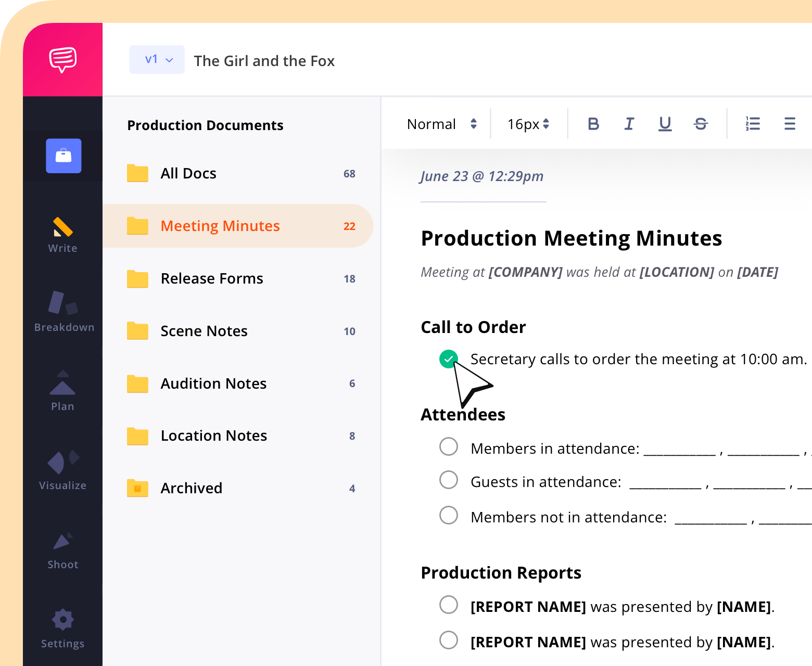Uncheck the Secretary calls to order item
812x666 pixels.
click(x=448, y=358)
